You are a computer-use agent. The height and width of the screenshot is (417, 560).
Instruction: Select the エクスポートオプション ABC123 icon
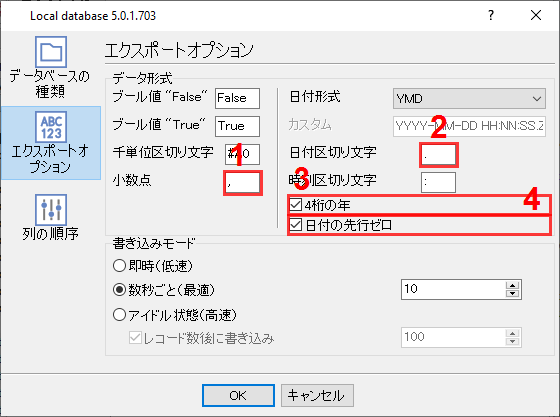(x=51, y=127)
